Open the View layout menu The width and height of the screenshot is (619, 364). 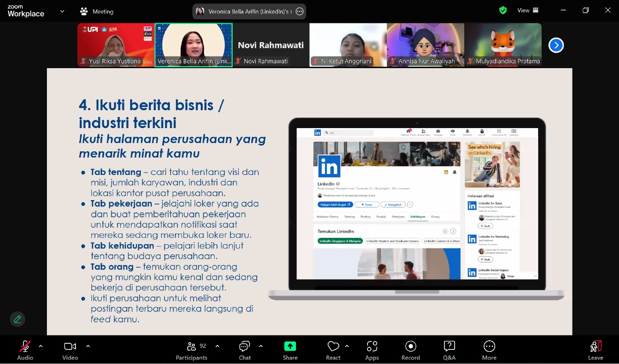528,10
